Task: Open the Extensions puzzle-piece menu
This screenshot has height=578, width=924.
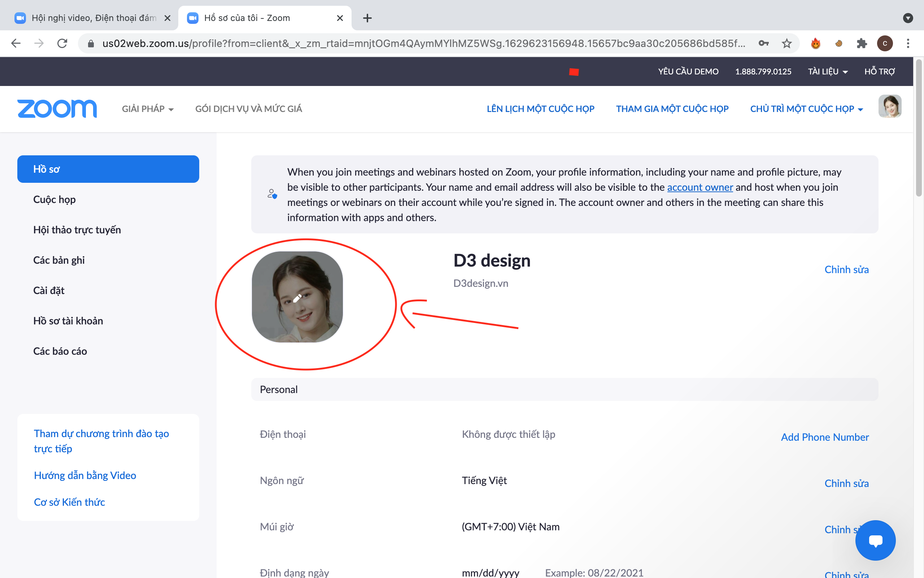Action: (x=862, y=43)
